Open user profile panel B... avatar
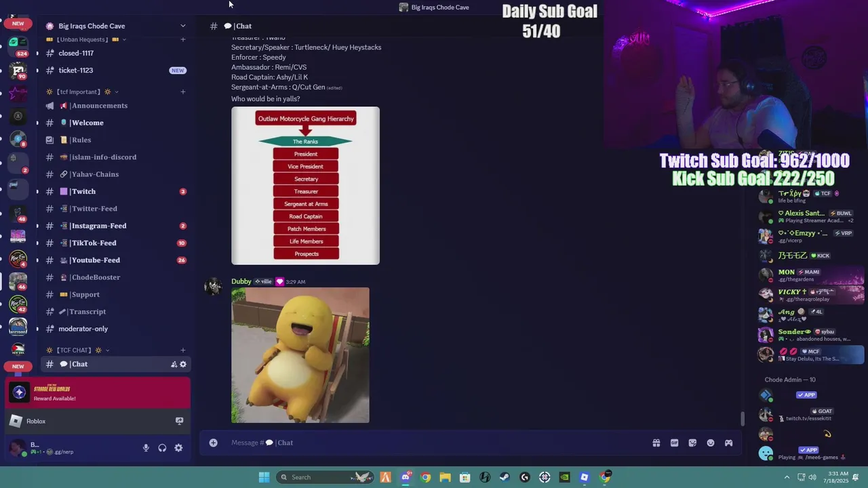The width and height of the screenshot is (868, 488). point(18,448)
